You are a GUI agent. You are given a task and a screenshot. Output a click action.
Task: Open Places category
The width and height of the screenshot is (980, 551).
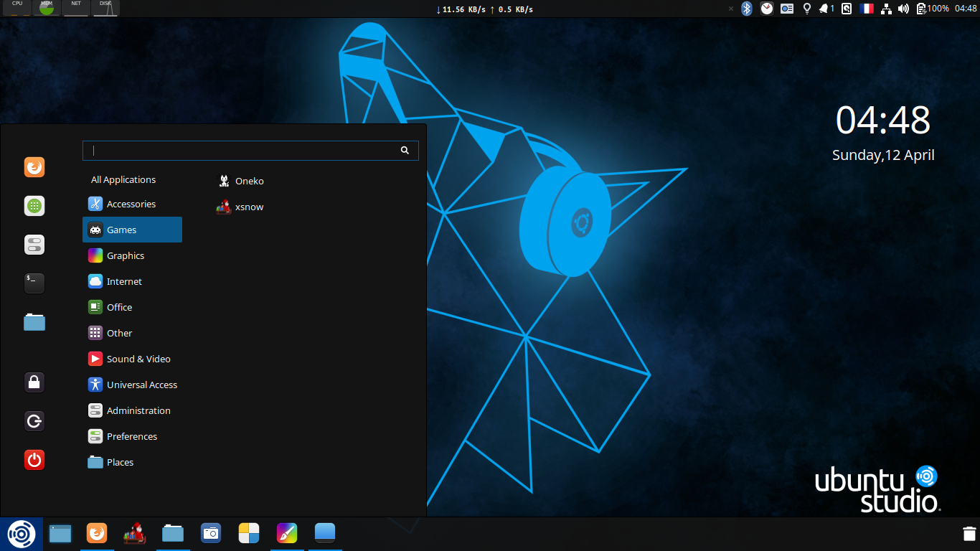tap(132, 462)
